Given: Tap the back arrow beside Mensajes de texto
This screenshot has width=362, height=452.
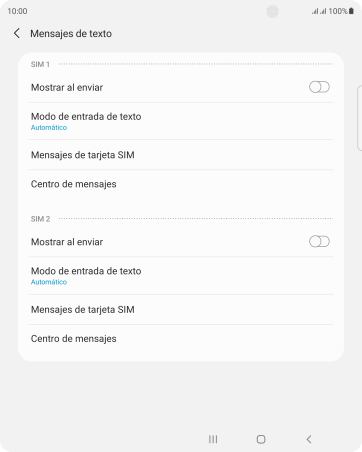Looking at the screenshot, I should pos(17,33).
